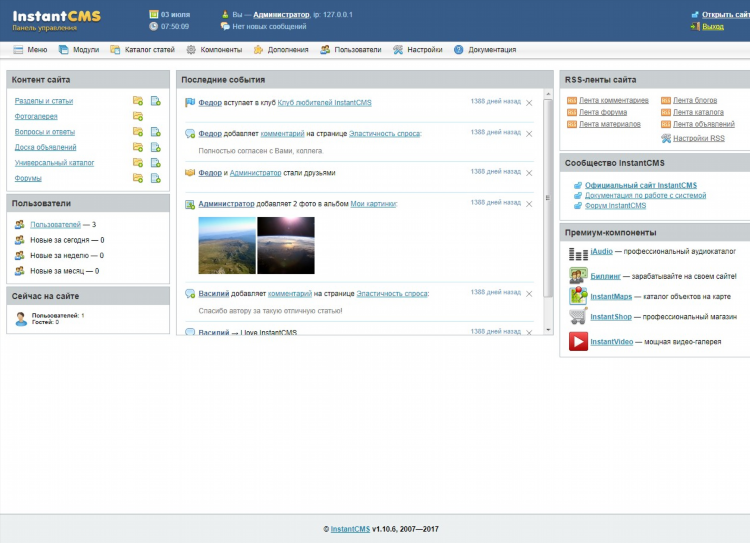Click the Открыть сайт link
The height and width of the screenshot is (543, 750).
725,15
